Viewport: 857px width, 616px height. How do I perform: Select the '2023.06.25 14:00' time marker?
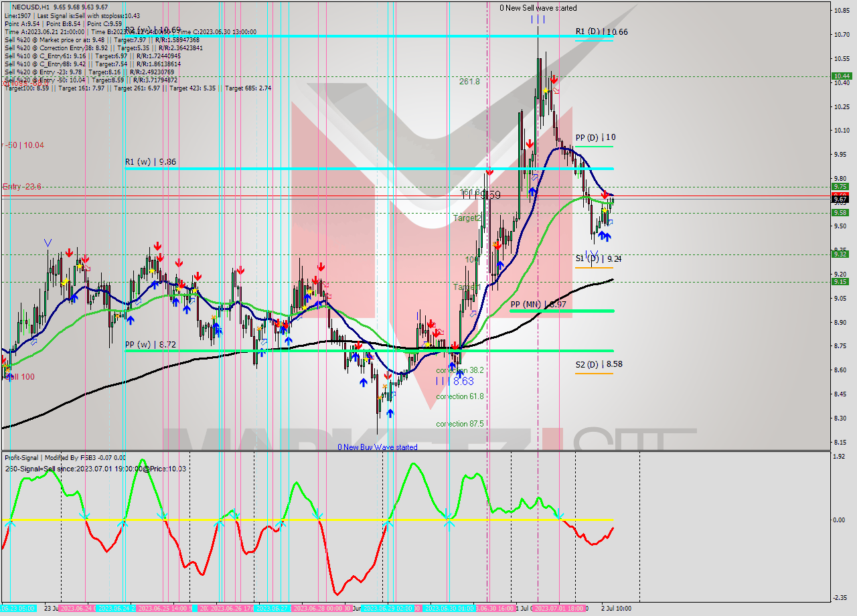(163, 608)
